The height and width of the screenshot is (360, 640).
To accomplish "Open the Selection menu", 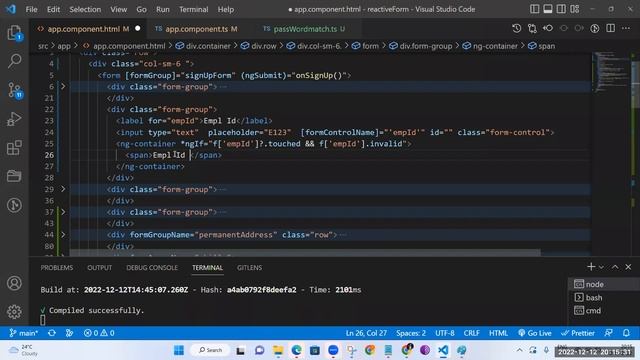I will (x=85, y=9).
